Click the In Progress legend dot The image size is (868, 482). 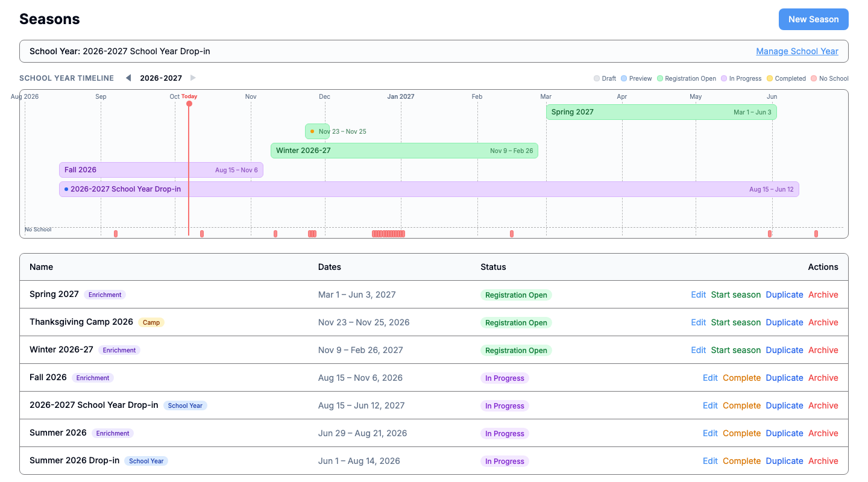[x=724, y=78]
